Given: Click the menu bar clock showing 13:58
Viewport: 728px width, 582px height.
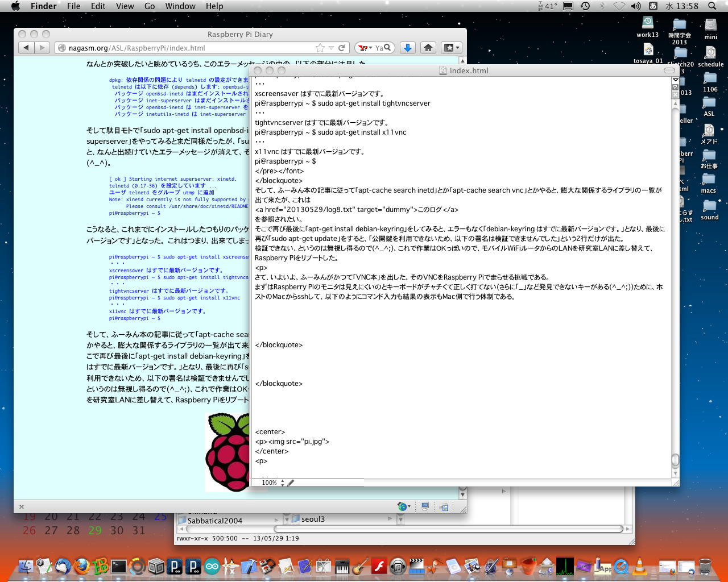Looking at the screenshot, I should [x=682, y=6].
